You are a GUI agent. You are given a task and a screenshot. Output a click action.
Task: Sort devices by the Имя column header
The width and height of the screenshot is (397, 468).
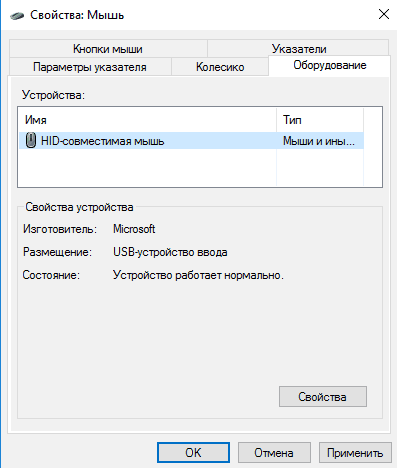coord(147,120)
